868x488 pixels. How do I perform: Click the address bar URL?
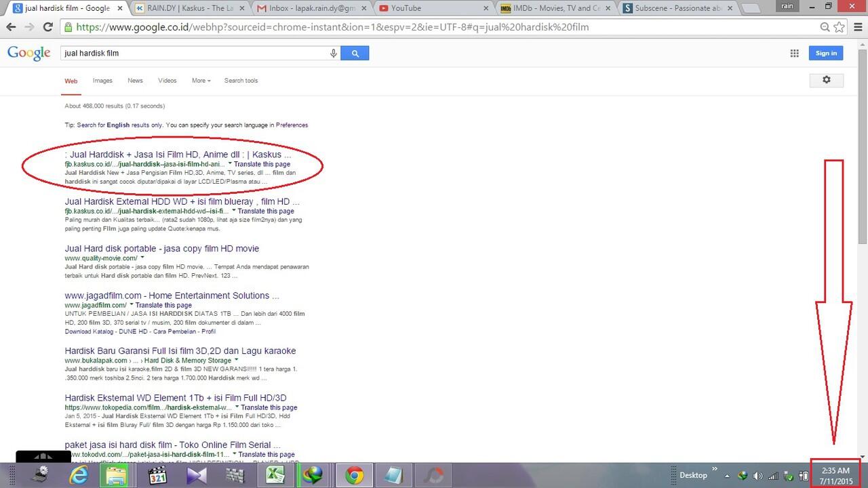[x=332, y=27]
